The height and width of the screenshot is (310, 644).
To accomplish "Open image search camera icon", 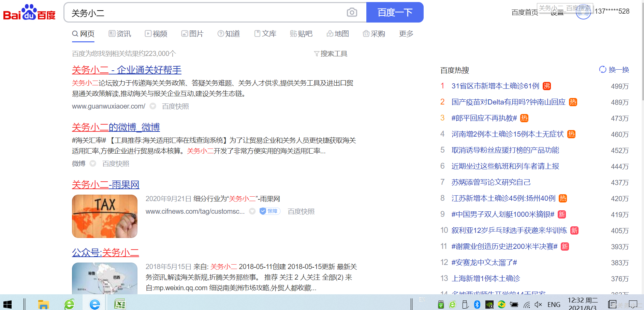I will (x=352, y=12).
